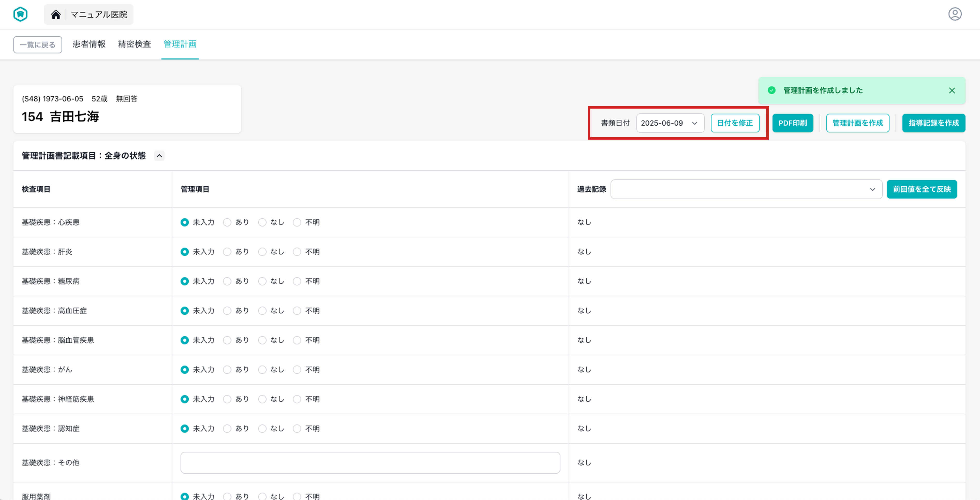
Task: Select 不明 for 肝炎
Action: 297,252
